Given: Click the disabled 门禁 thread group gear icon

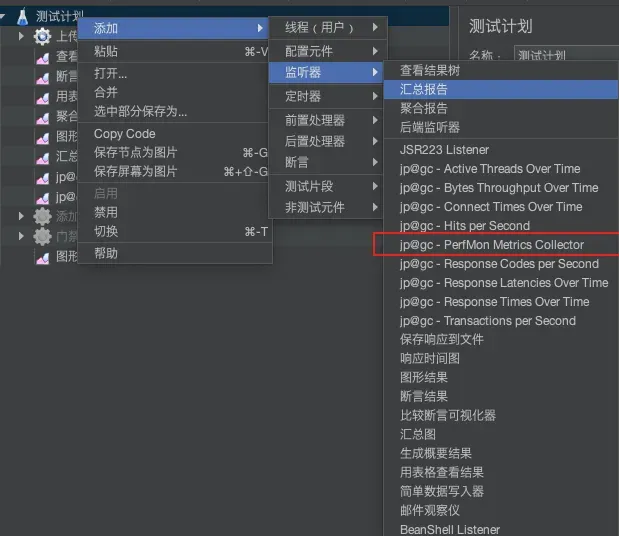Looking at the screenshot, I should 42,236.
